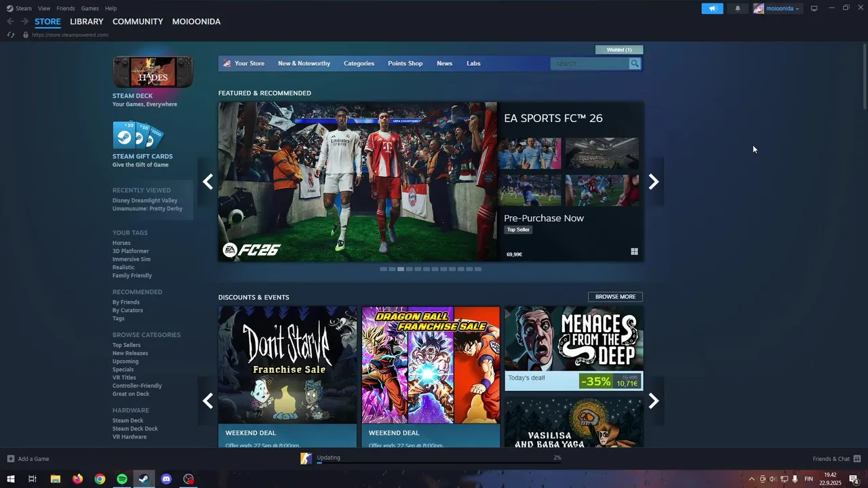Open Great on Deck category
868x488 pixels.
pos(131,394)
